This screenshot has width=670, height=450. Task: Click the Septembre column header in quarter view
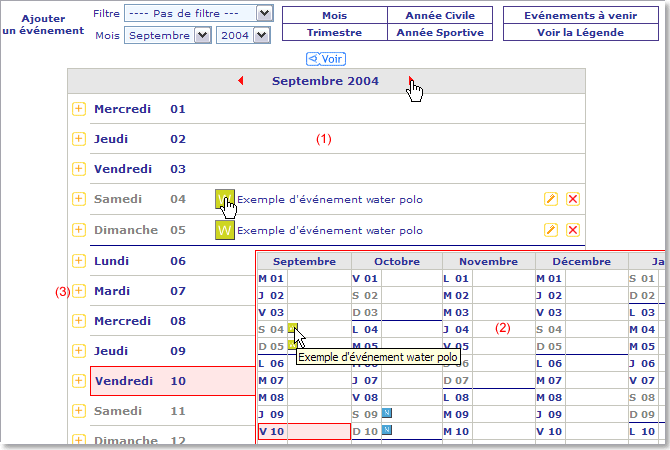(x=304, y=262)
